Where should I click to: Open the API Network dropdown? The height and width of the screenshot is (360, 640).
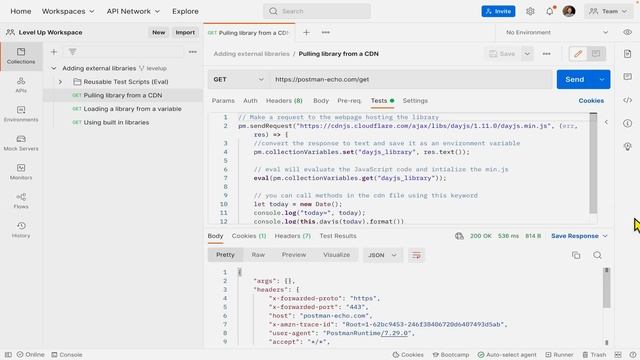[133, 11]
